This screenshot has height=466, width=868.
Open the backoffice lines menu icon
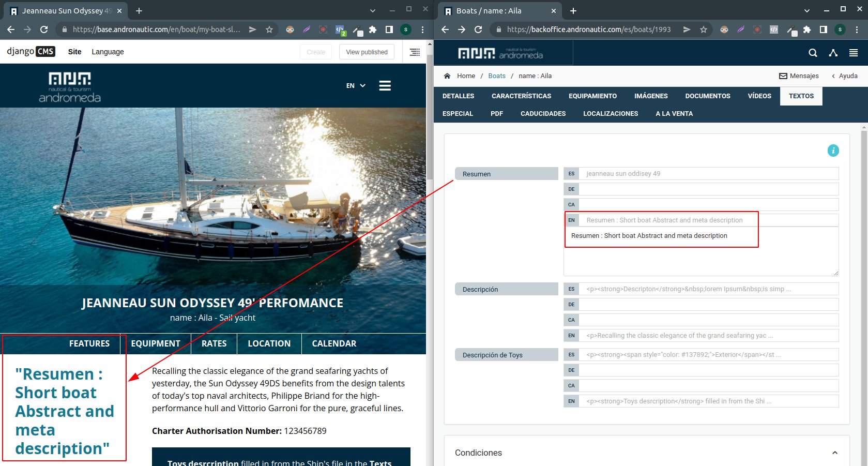click(854, 53)
